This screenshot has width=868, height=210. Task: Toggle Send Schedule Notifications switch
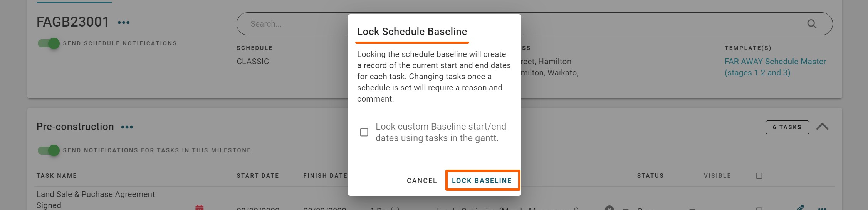pyautogui.click(x=49, y=43)
